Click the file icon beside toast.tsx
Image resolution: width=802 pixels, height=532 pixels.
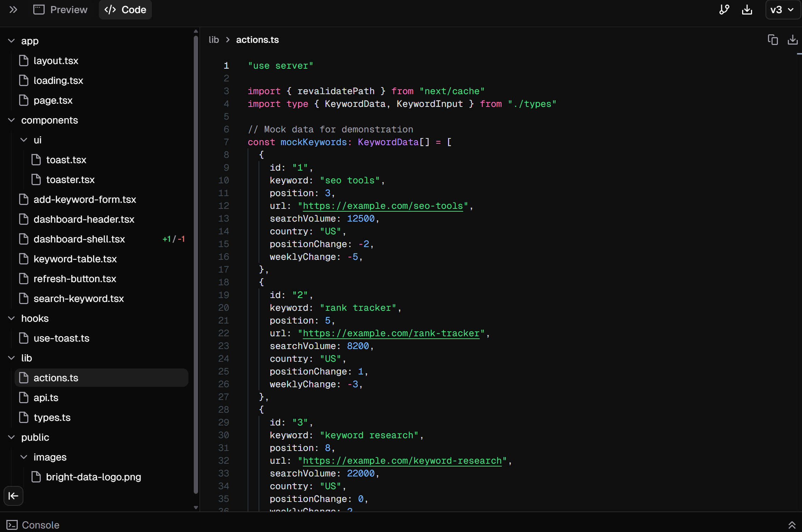[x=36, y=160]
